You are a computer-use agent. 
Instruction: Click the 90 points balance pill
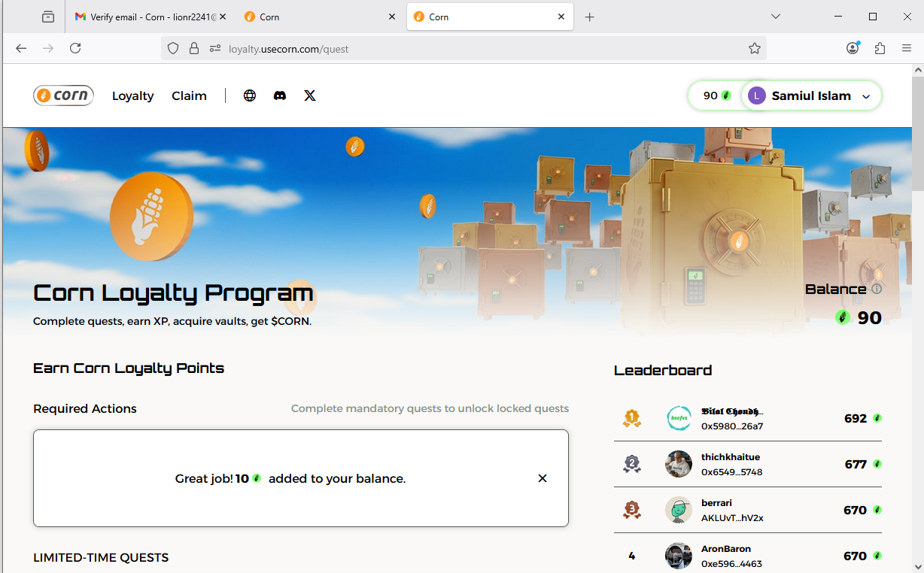click(x=716, y=95)
